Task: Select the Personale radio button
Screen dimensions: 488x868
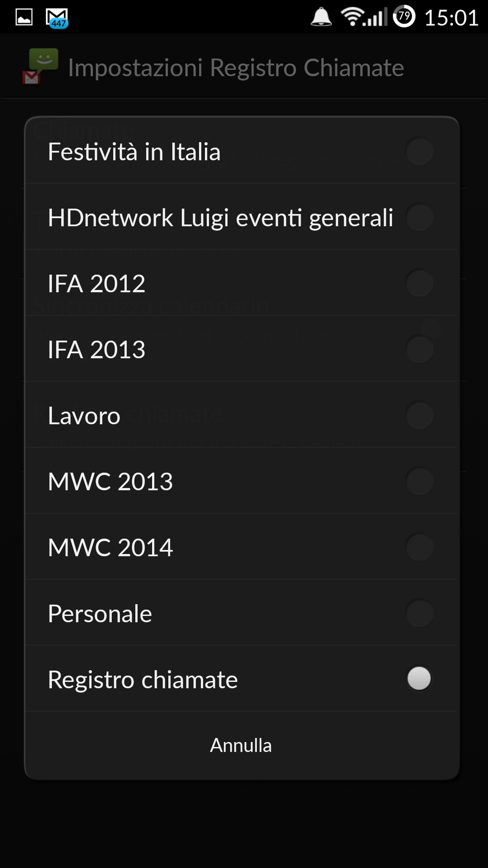Action: pyautogui.click(x=419, y=613)
